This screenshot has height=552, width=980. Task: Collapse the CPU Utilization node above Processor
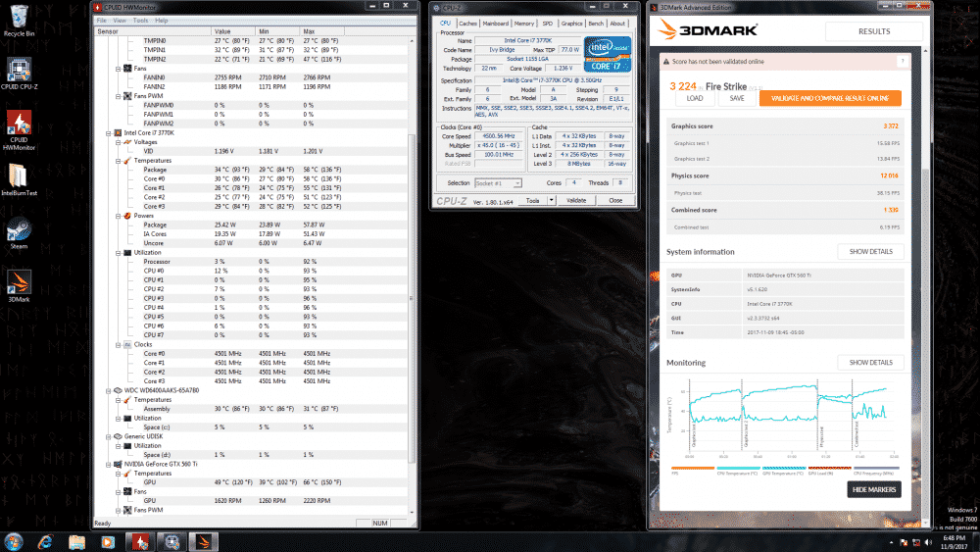[x=119, y=253]
